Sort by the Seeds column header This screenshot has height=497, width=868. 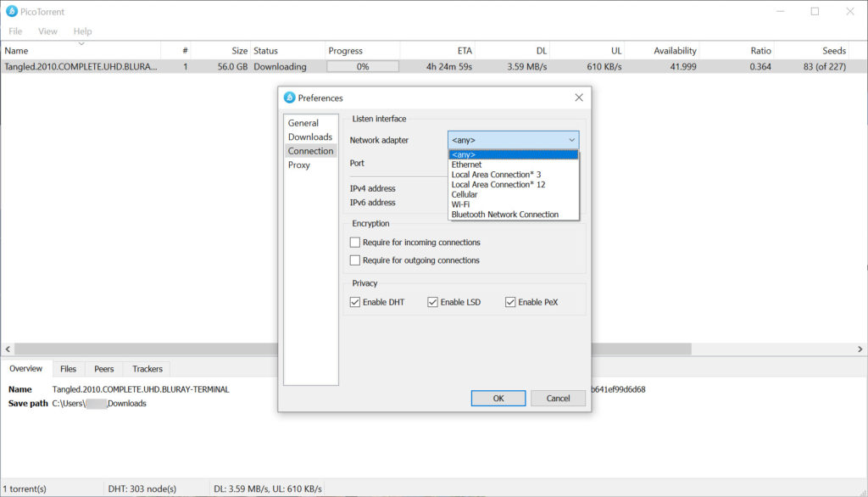(811, 50)
